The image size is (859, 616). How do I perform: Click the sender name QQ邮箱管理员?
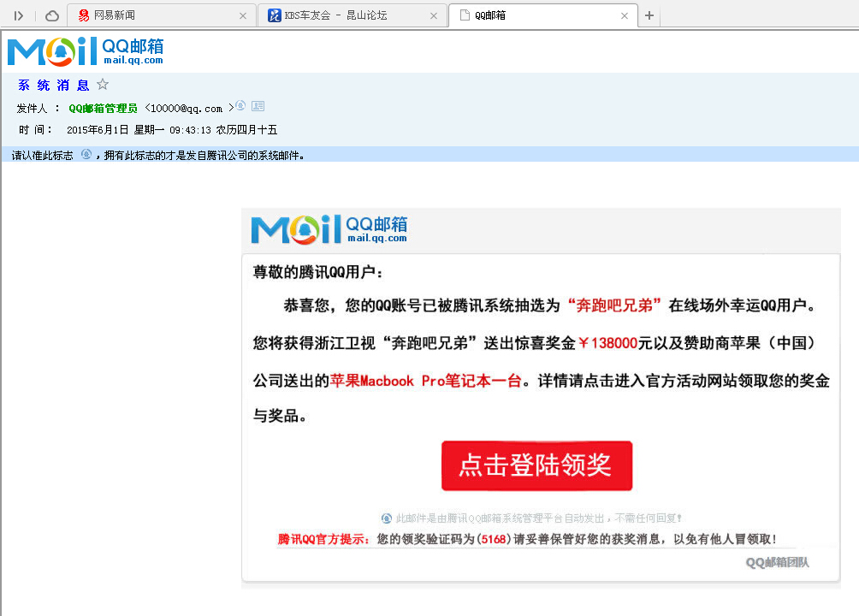coord(103,109)
